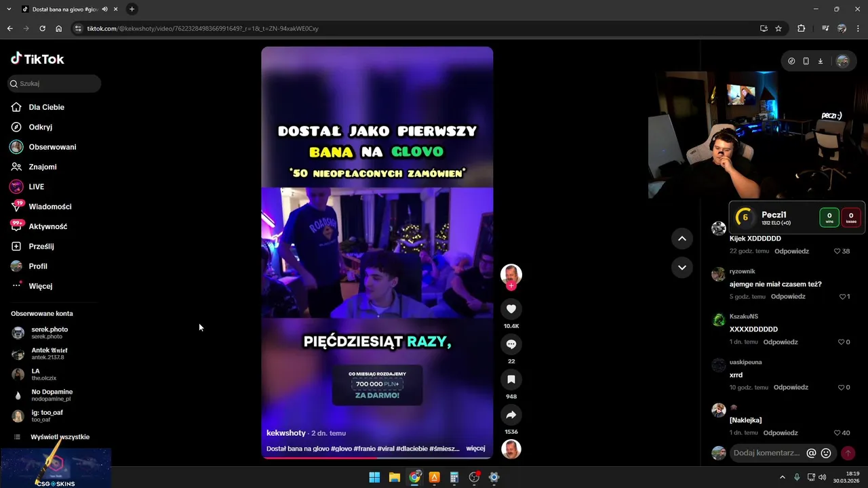Like the [Naklejka] comment
Image resolution: width=868 pixels, height=488 pixels.
click(837, 432)
